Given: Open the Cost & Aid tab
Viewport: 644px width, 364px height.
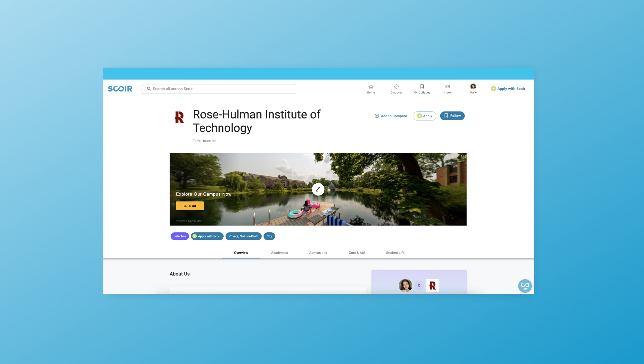Looking at the screenshot, I should click(357, 253).
